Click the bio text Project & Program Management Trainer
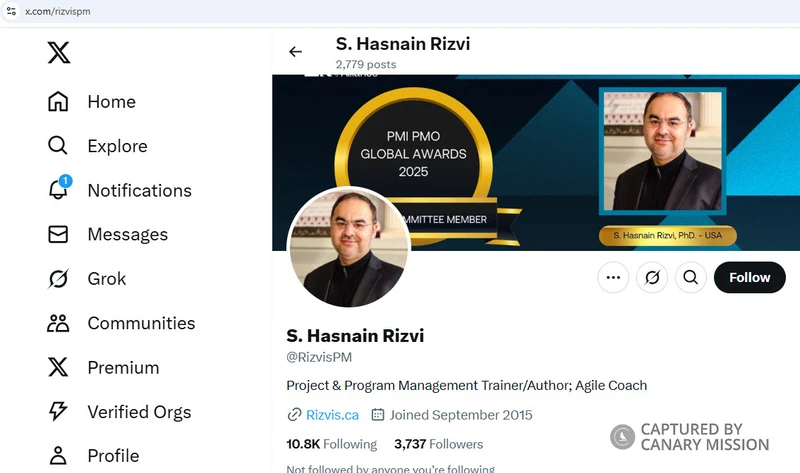Image resolution: width=800 pixels, height=473 pixels. (x=466, y=385)
